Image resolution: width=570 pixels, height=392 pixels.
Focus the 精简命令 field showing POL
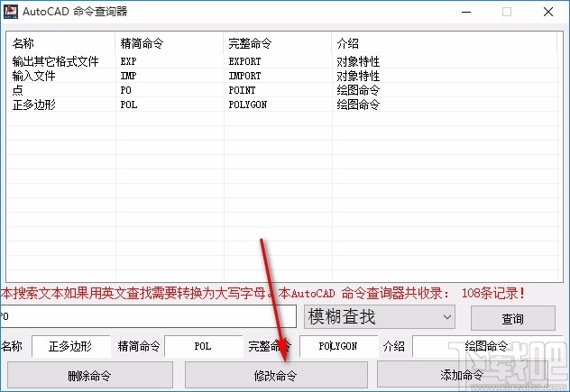click(x=203, y=346)
